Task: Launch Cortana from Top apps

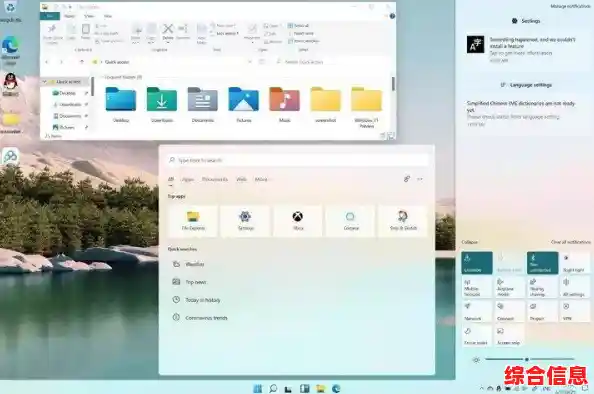Action: tap(351, 221)
